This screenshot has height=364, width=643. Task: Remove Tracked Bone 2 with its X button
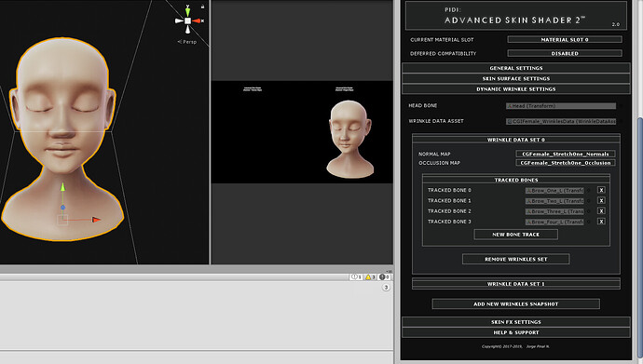click(x=601, y=211)
